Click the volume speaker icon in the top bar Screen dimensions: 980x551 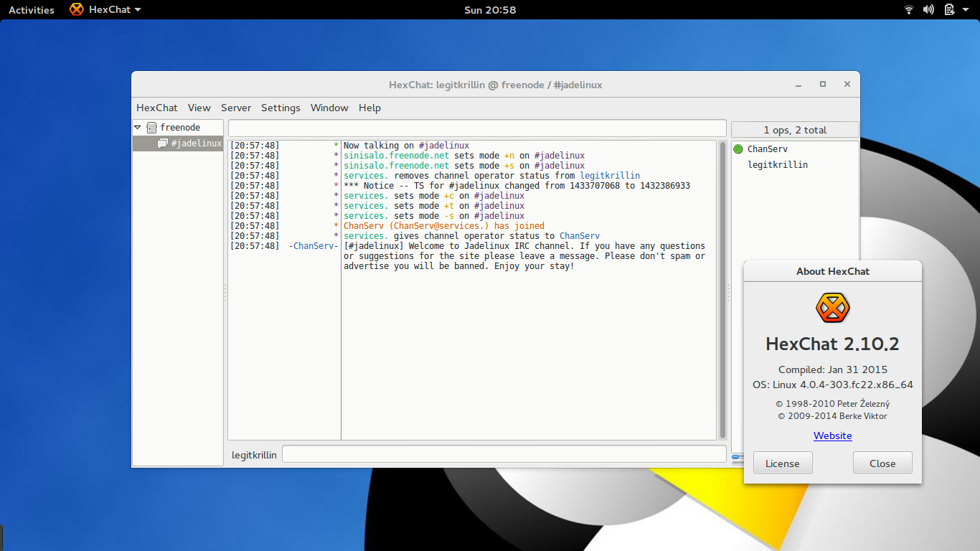(x=928, y=9)
